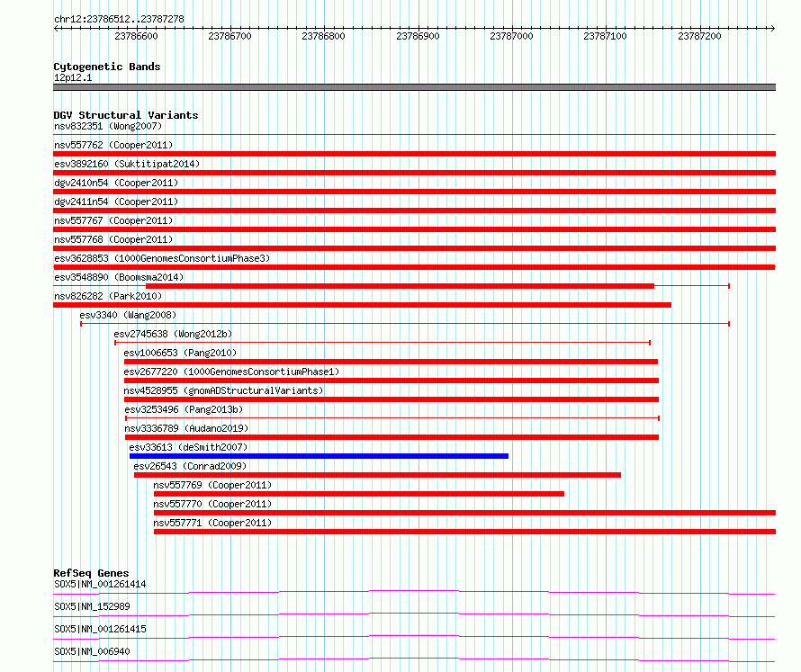
Task: Select nsv3336789 (Audano2019) label
Action: (186, 428)
